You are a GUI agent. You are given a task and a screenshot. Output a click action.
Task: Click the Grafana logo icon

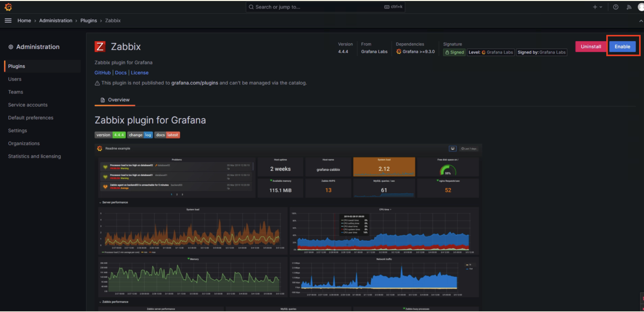pyautogui.click(x=8, y=7)
